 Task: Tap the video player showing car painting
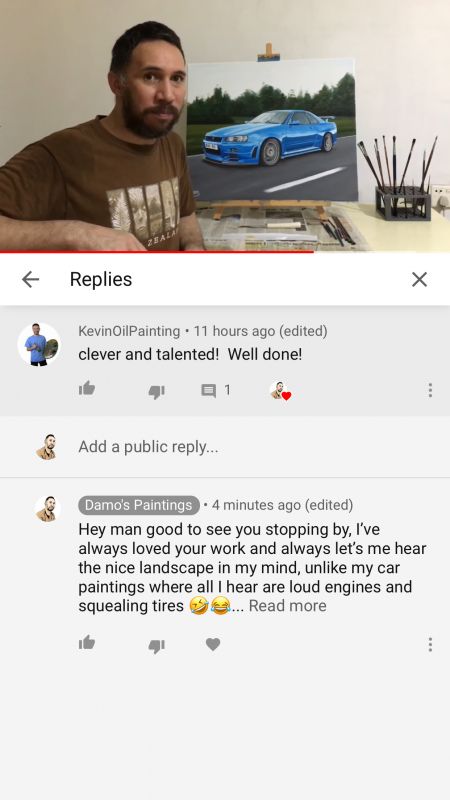[x=225, y=126]
